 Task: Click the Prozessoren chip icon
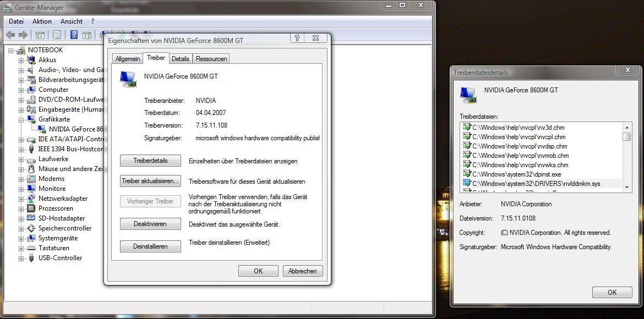coord(31,208)
